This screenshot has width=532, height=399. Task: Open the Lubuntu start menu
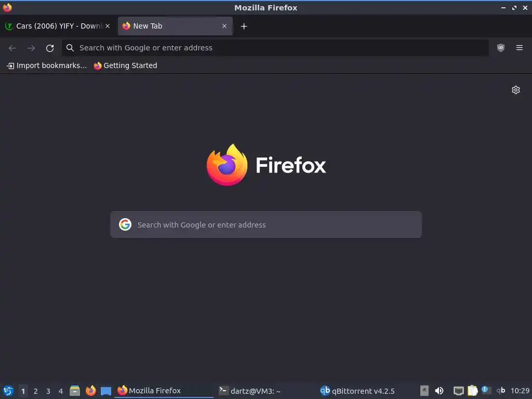pos(8,391)
